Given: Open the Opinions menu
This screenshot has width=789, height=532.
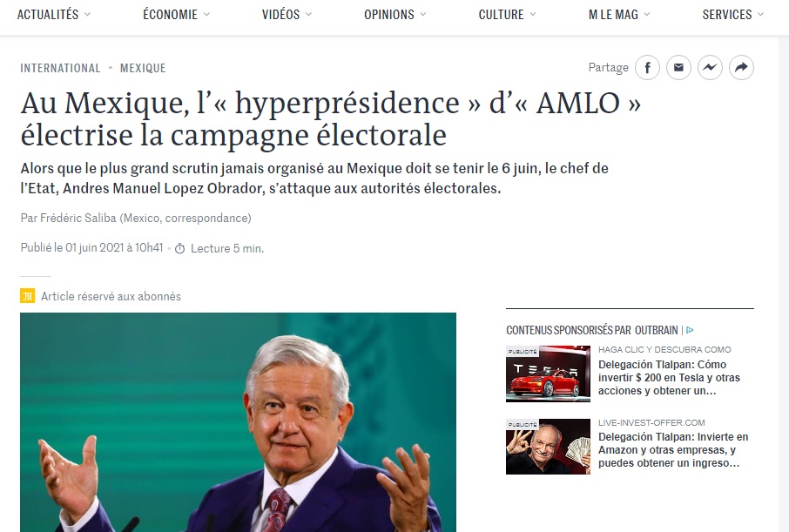Looking at the screenshot, I should (395, 15).
